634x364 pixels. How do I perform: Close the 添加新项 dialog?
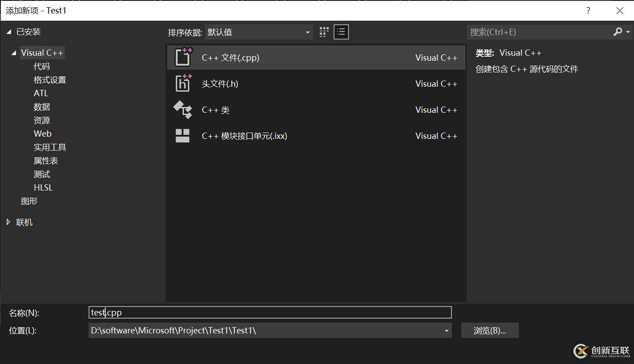(x=620, y=11)
